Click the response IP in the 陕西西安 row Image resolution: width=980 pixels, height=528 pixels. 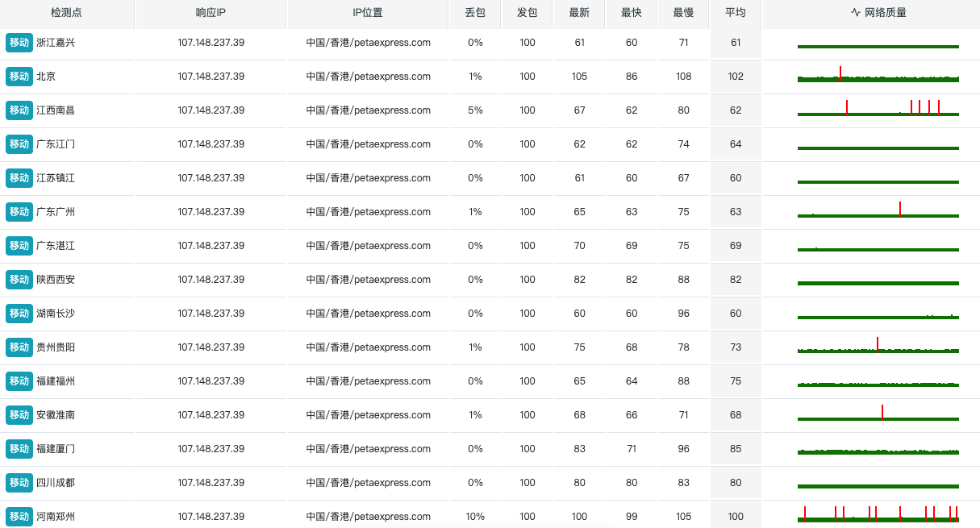point(211,280)
